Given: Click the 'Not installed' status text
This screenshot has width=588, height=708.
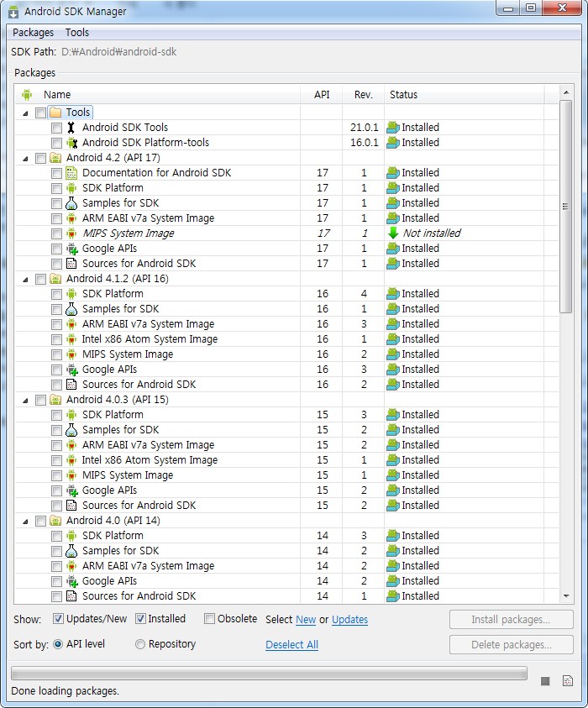Looking at the screenshot, I should click(432, 233).
